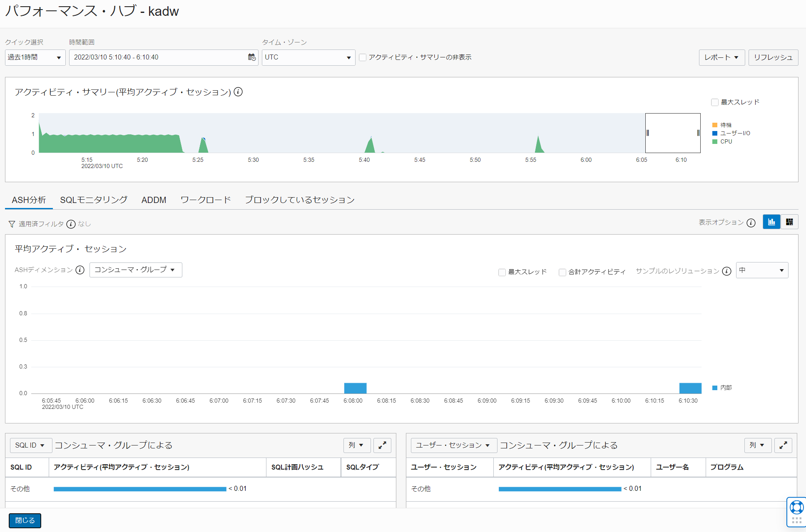Switch to the SQL Monitoring tab
The height and width of the screenshot is (532, 806).
[x=94, y=200]
